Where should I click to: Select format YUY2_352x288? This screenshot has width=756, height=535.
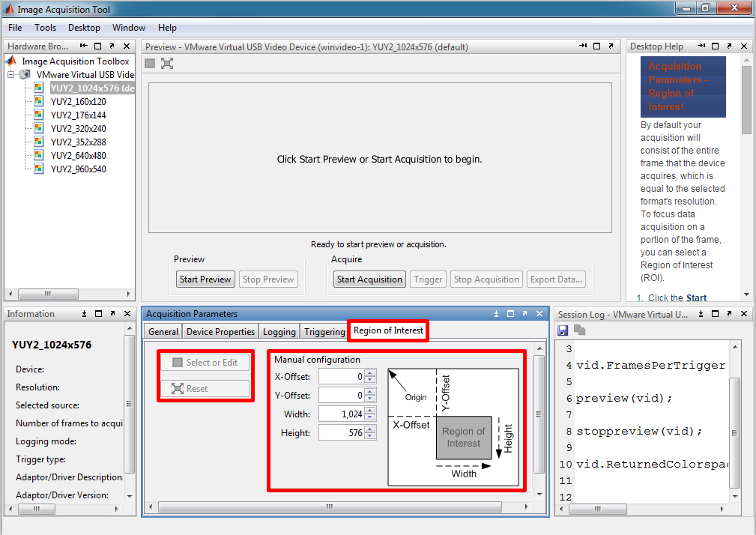pos(78,142)
